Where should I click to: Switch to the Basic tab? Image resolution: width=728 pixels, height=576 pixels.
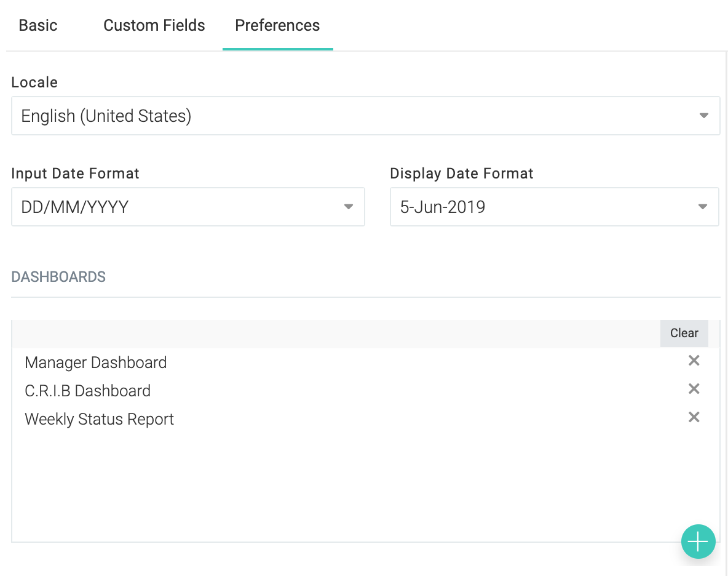(x=38, y=25)
